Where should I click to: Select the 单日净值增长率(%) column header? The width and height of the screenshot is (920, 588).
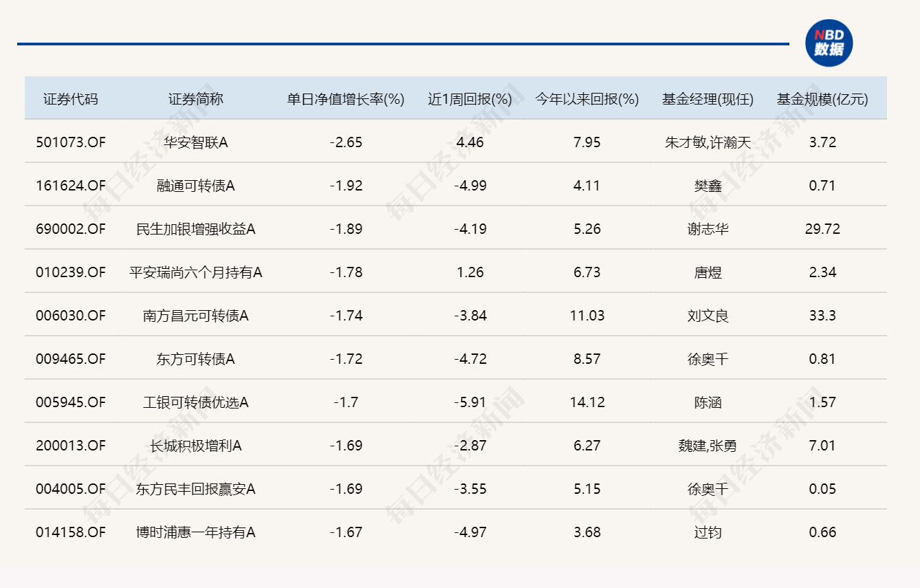(x=345, y=99)
